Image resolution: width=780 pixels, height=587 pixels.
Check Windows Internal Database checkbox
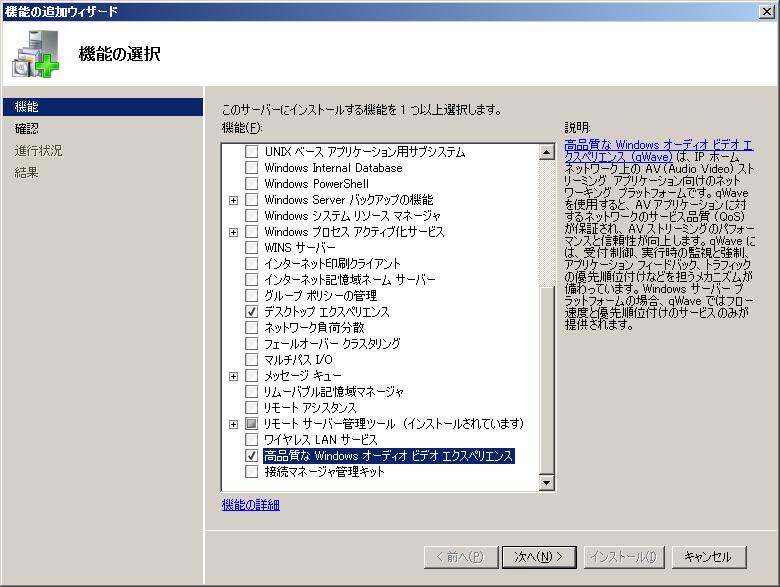point(252,168)
